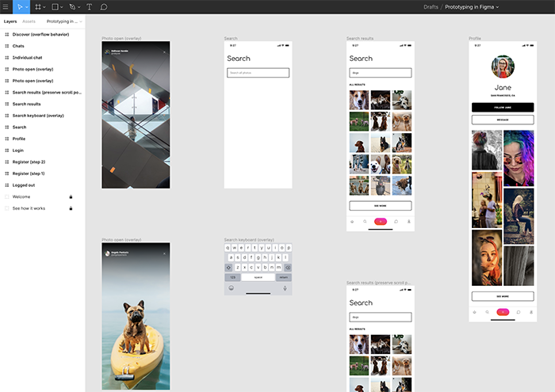Click the keyboard backspace key

tap(288, 268)
